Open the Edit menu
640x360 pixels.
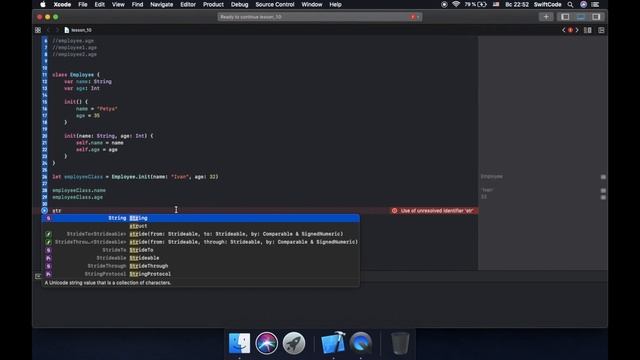[100, 4]
